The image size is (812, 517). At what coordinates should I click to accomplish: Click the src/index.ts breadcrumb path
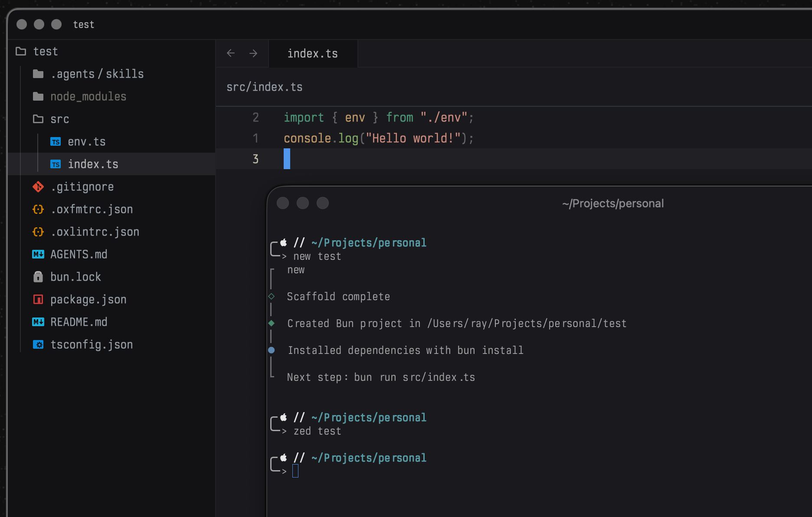click(264, 87)
